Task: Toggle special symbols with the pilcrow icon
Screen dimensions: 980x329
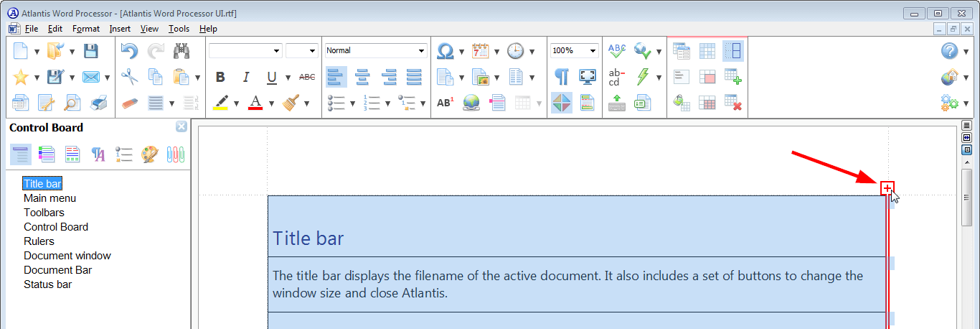Action: coord(562,77)
